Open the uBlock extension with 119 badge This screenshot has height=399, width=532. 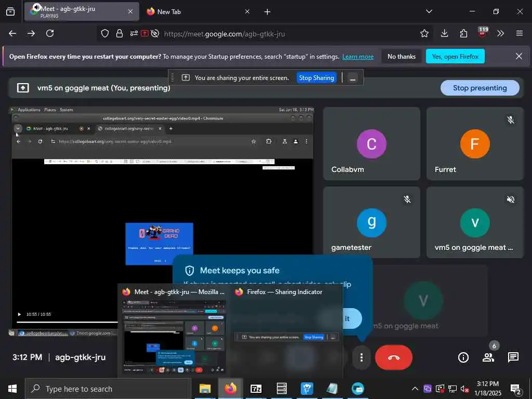pos(482,32)
